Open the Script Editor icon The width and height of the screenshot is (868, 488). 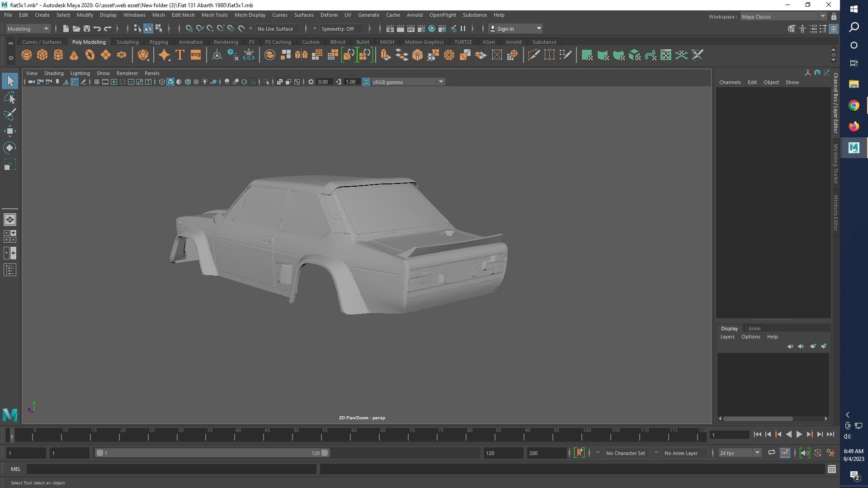(831, 469)
